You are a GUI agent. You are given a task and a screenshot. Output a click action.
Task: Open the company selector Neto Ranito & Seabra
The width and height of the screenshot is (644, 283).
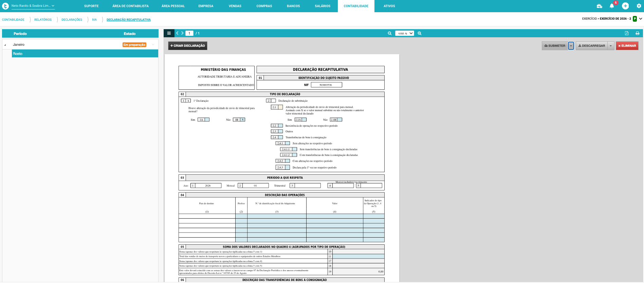pyautogui.click(x=33, y=6)
